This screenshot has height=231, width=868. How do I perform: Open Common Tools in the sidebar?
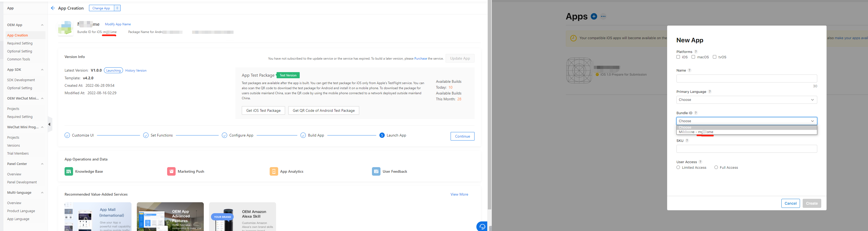[x=19, y=59]
